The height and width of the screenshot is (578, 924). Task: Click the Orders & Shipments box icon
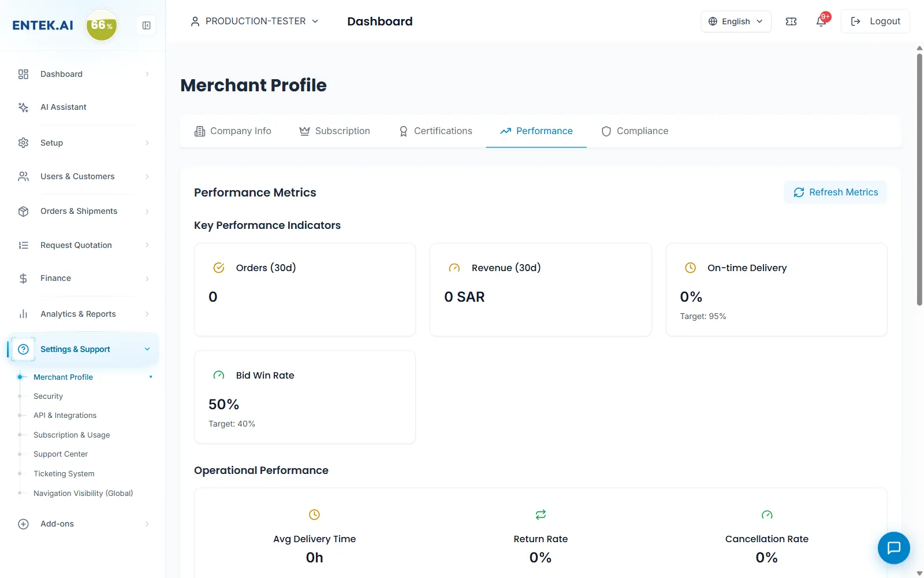pyautogui.click(x=23, y=211)
